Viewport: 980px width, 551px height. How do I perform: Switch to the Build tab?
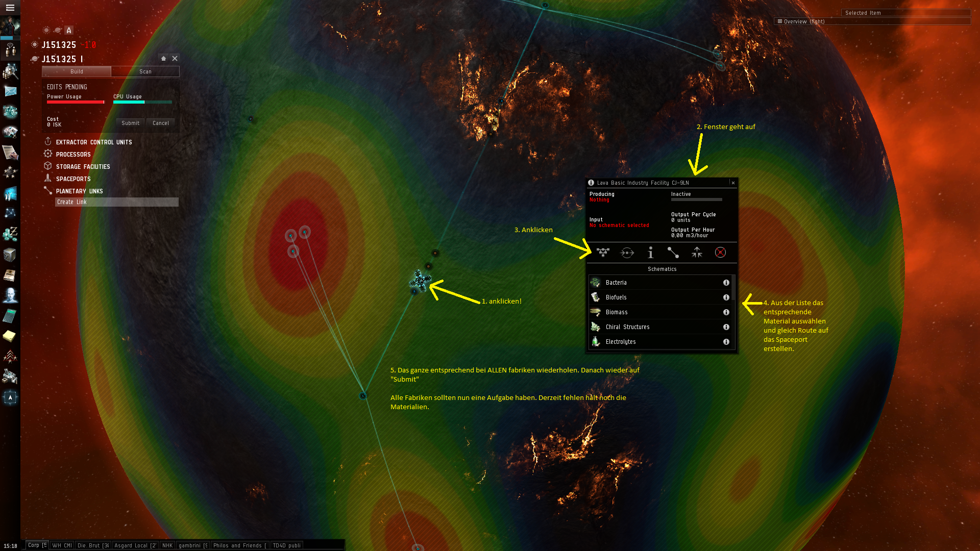(77, 71)
